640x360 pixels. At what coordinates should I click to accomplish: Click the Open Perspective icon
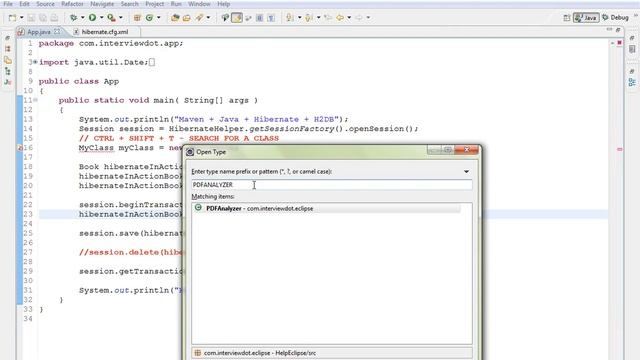pos(567,18)
